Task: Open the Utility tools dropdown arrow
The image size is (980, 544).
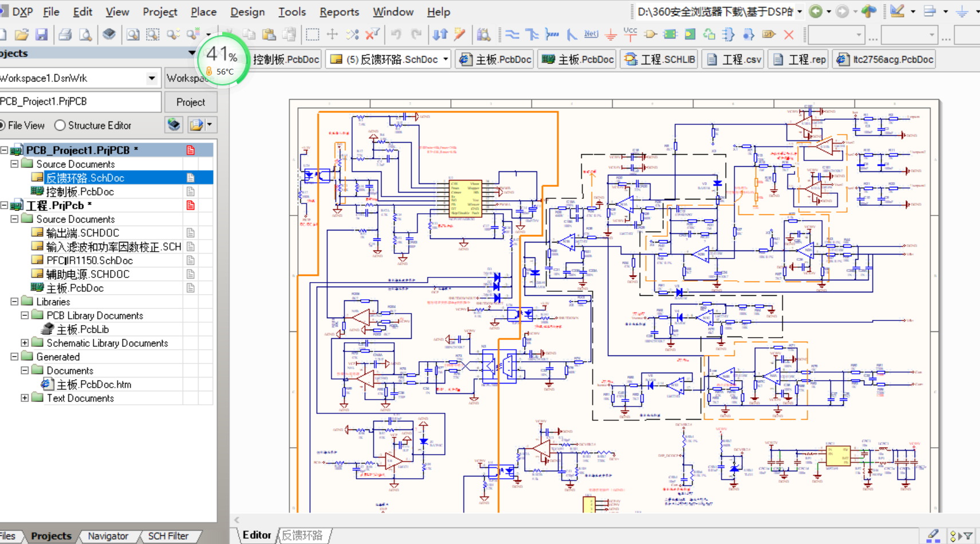Action: (x=913, y=11)
